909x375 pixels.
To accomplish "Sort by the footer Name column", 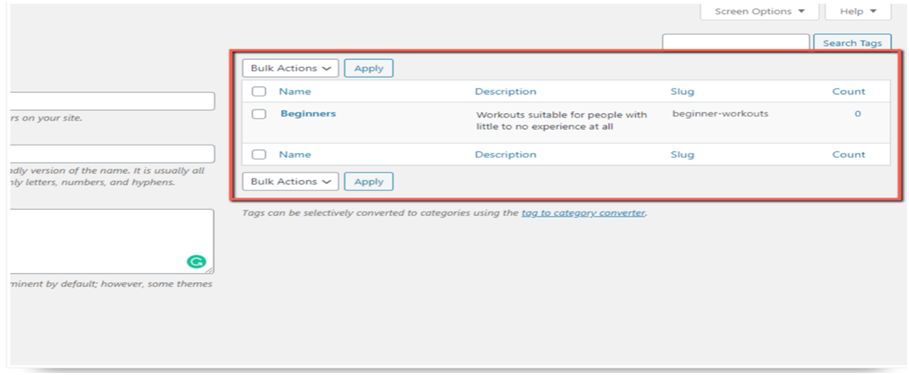I will (294, 155).
